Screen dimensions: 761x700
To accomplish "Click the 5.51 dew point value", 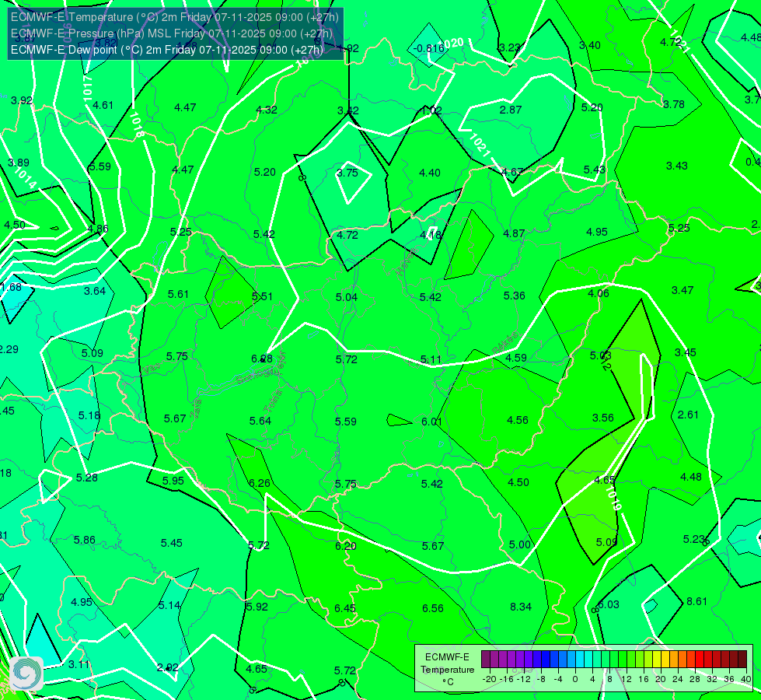I will coord(262,296).
